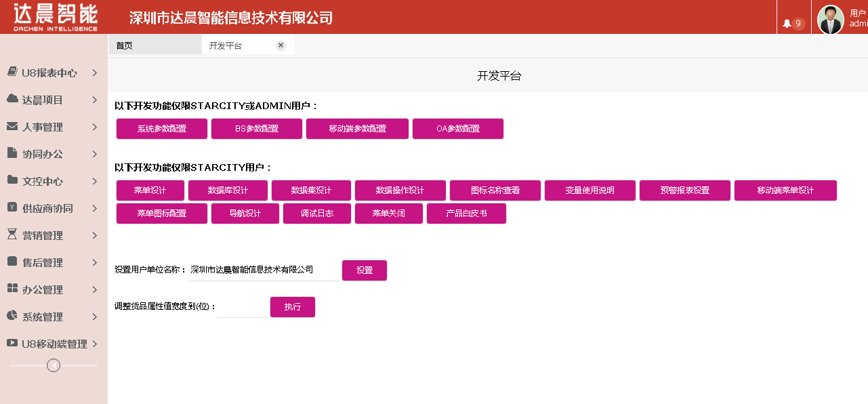
Task: Launch 菜单设计
Action: pyautogui.click(x=150, y=190)
